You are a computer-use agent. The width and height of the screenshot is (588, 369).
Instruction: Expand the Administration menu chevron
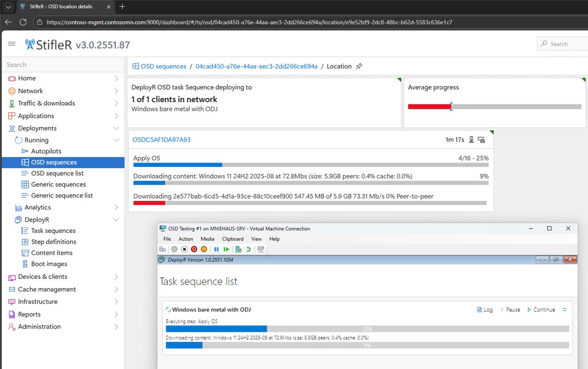click(x=116, y=327)
